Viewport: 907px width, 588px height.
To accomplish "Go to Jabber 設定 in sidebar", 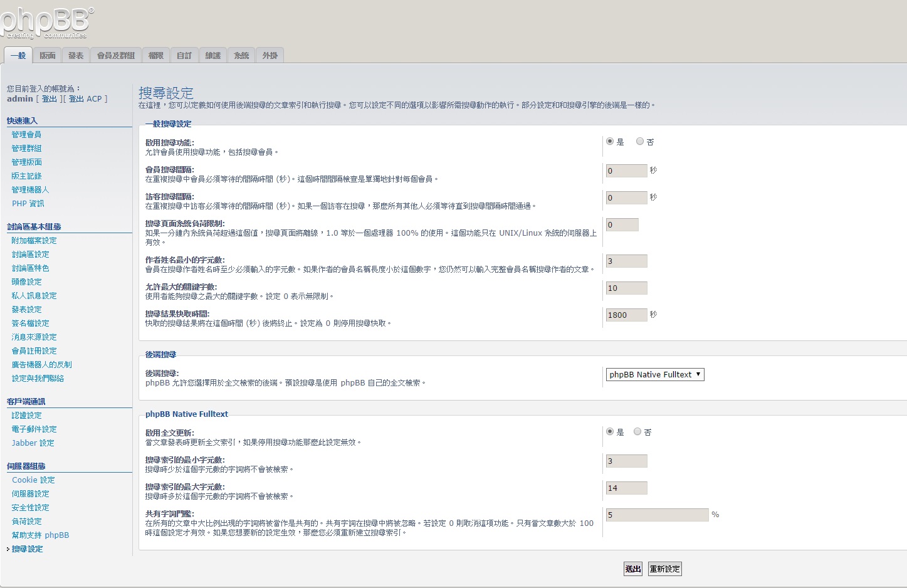I will 33,443.
